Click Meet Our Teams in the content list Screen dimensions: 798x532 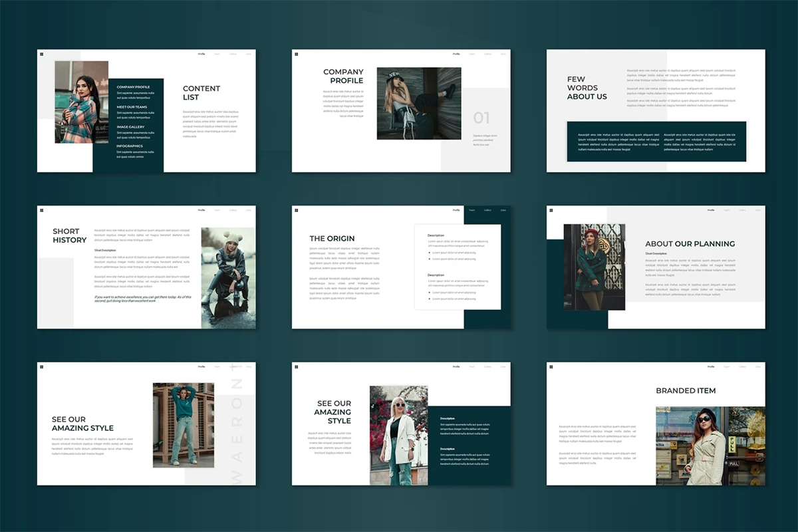click(132, 107)
